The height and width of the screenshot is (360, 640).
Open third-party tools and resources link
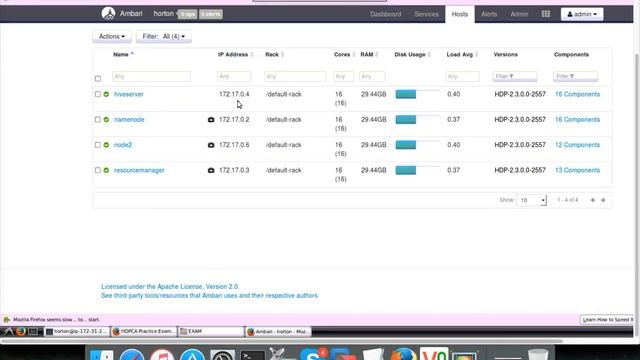pyautogui.click(x=209, y=296)
